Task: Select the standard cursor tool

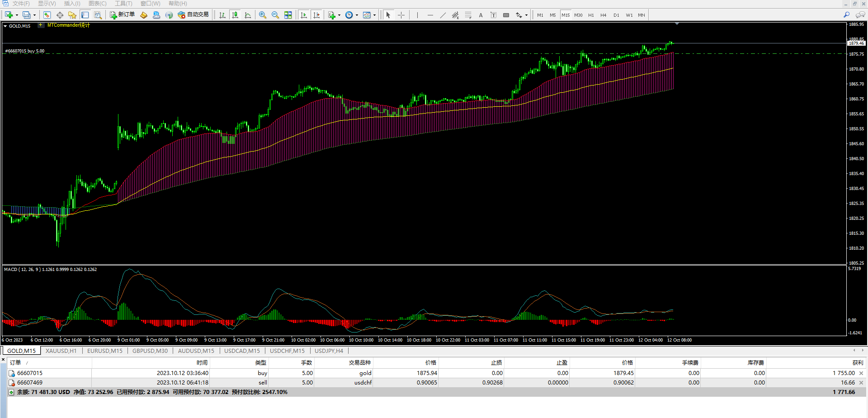Action: [x=388, y=15]
